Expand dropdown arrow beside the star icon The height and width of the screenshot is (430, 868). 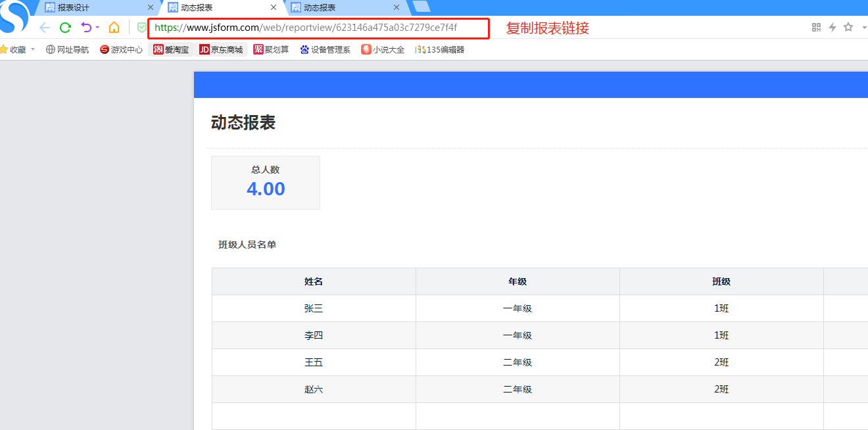(863, 28)
